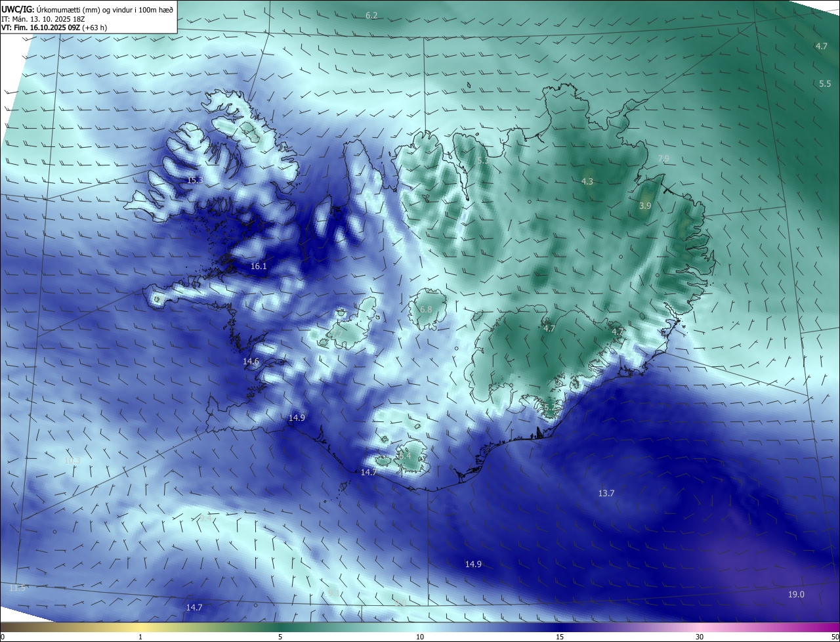Viewport: 840px width, 642px height.
Task: Click the 6.8 value on the central glacier
Action: 426,310
